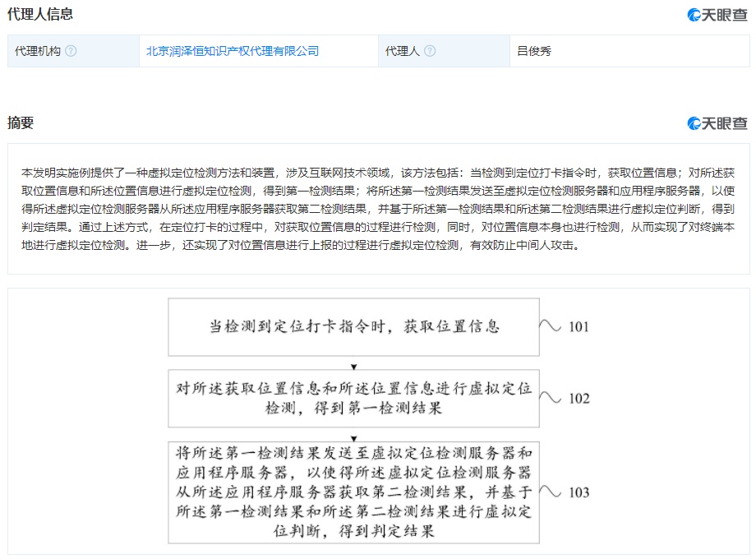Click step label 102 in flowchart
The width and height of the screenshot is (756, 559).
pyautogui.click(x=579, y=399)
